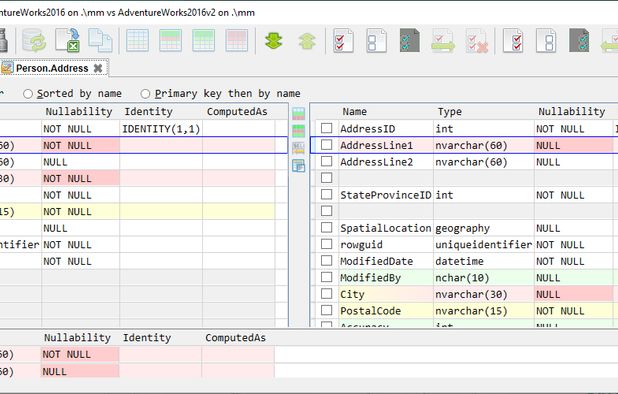This screenshot has height=394, width=618.
Task: Check the ModifiedDate row checkbox
Action: [326, 260]
